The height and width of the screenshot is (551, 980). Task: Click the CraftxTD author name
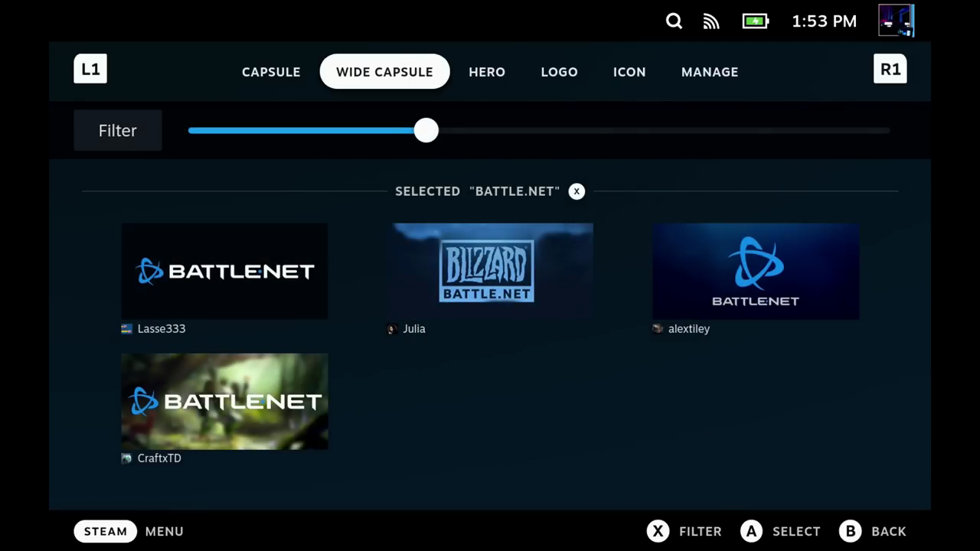[159, 458]
